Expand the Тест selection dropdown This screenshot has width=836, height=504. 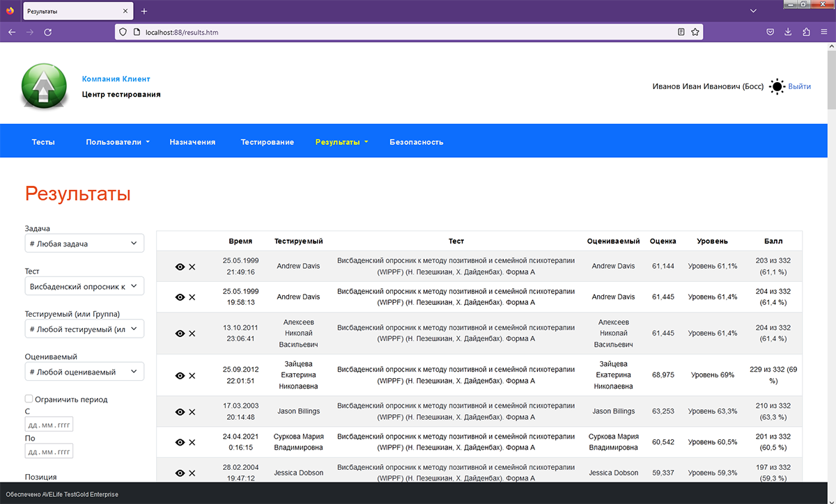(x=84, y=286)
